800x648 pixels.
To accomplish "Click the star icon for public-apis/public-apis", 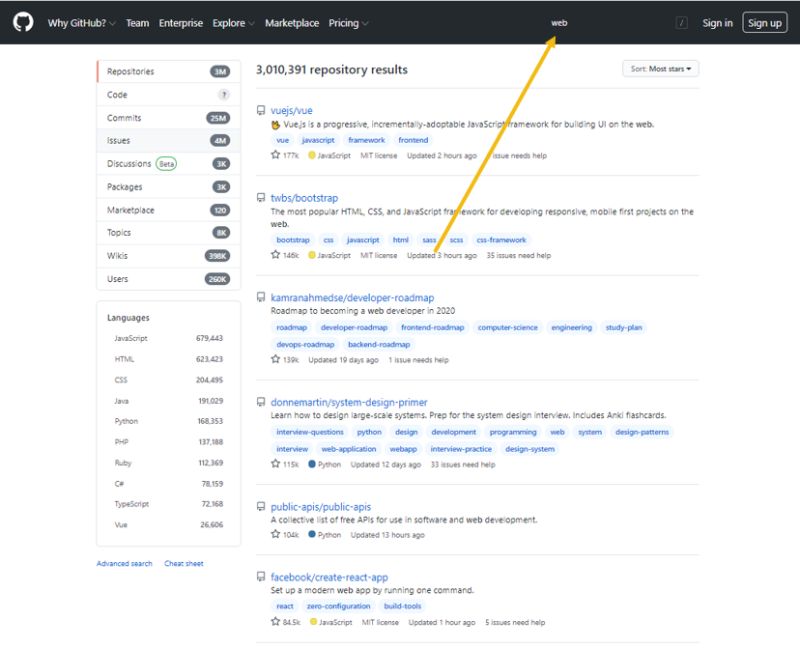I will point(275,533).
